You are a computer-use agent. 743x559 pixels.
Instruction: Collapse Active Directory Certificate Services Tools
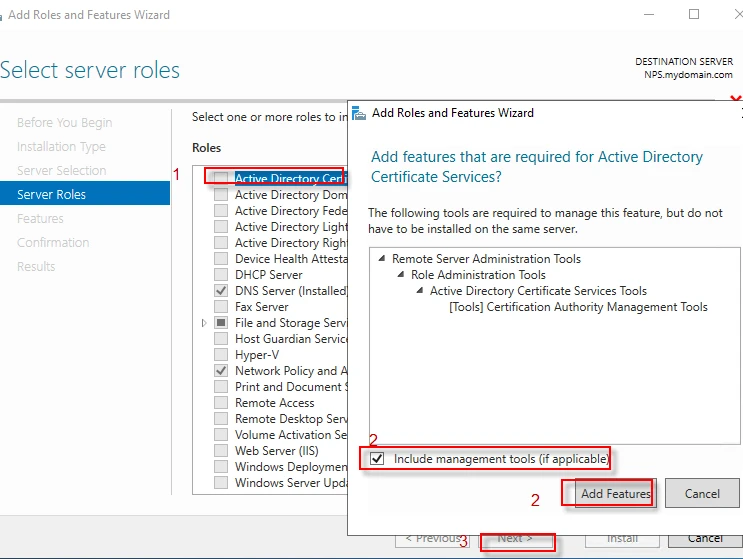(x=420, y=291)
